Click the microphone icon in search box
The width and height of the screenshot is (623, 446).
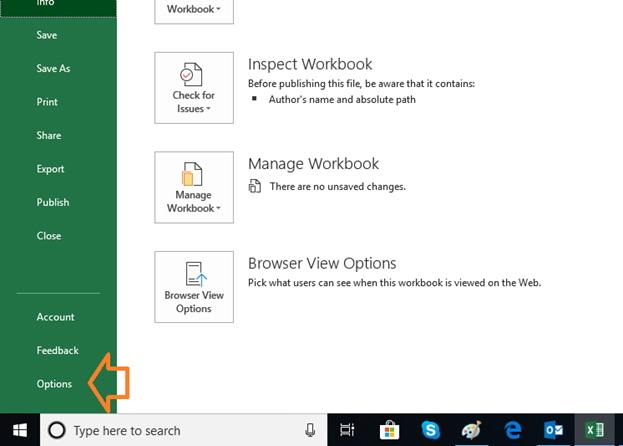(310, 430)
